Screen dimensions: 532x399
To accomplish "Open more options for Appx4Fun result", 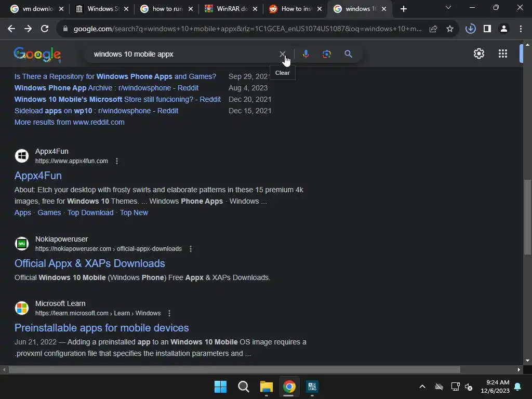I will (x=117, y=161).
